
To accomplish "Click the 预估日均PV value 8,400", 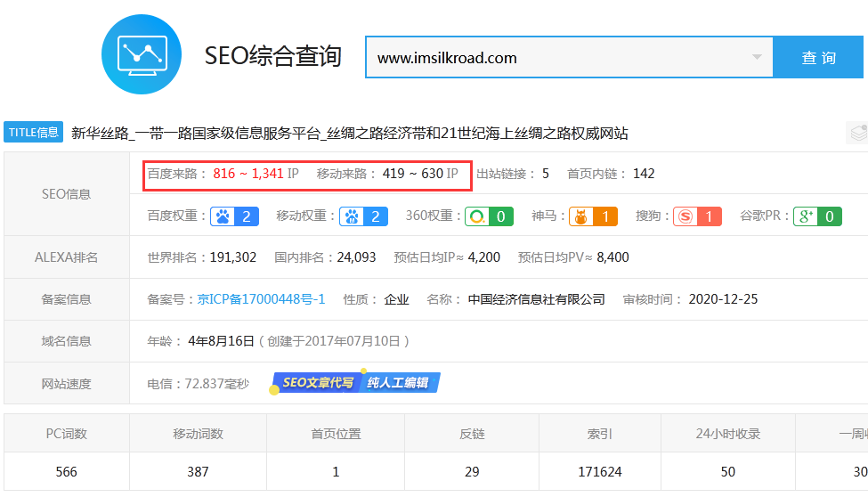I will [612, 257].
